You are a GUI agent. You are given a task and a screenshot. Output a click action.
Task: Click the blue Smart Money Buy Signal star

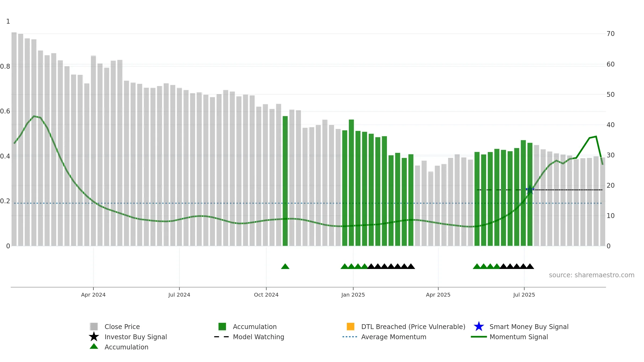479,327
